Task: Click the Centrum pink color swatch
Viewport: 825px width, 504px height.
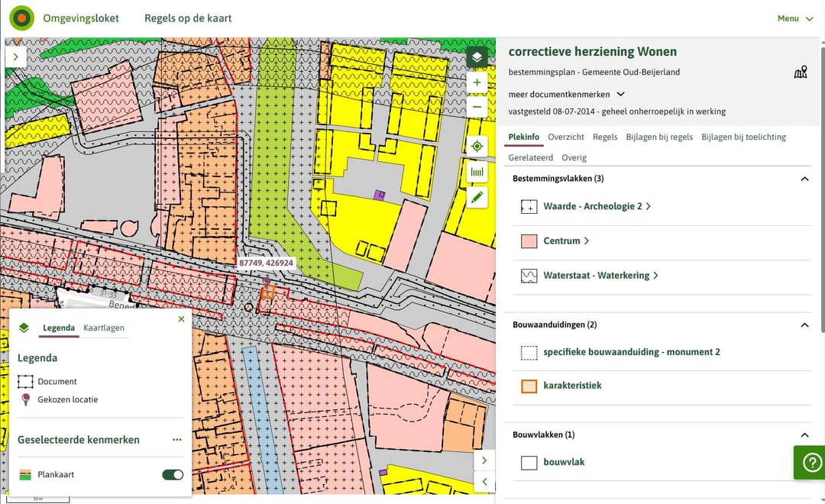Action: click(529, 241)
